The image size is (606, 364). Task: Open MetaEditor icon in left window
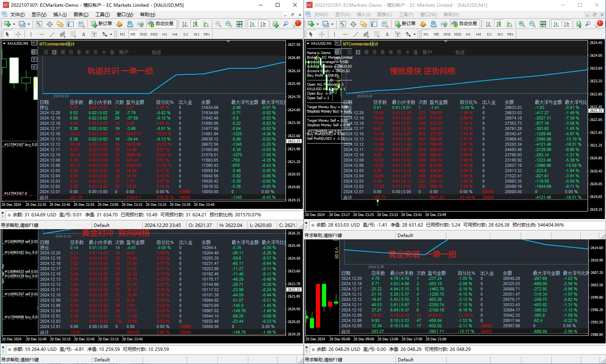[x=119, y=24]
